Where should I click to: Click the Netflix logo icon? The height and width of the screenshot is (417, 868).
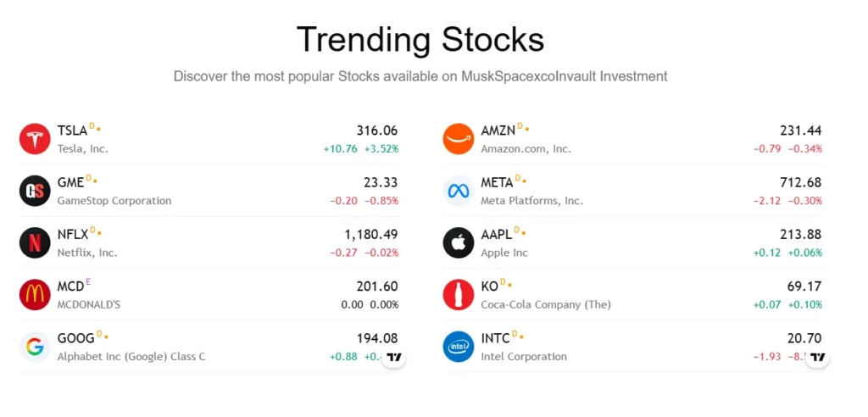[x=35, y=243]
